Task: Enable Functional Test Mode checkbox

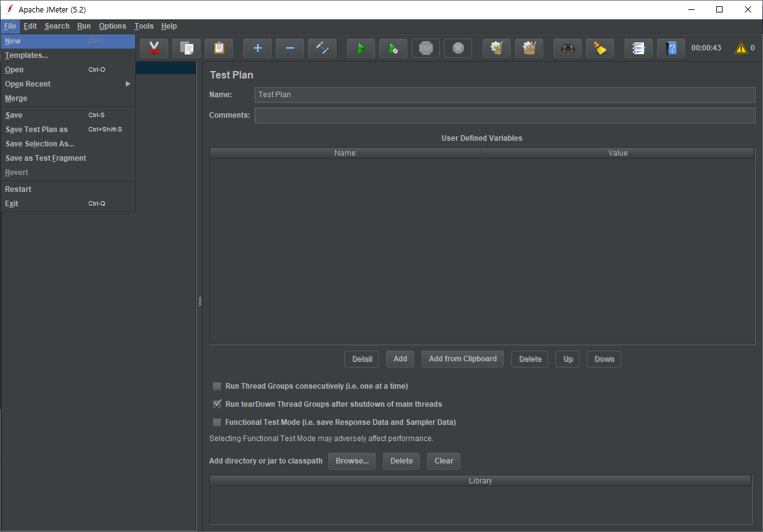Action: tap(217, 422)
